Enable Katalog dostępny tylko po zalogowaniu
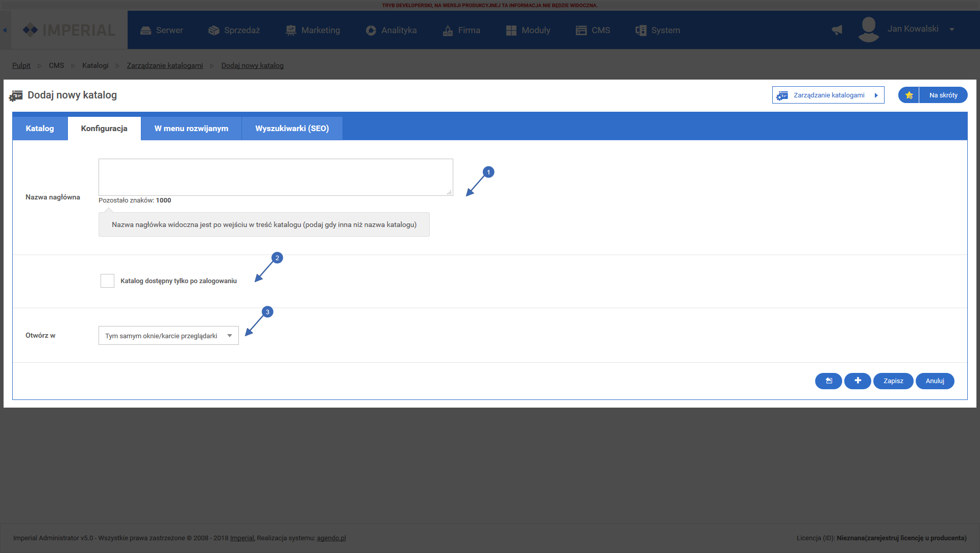Image resolution: width=980 pixels, height=553 pixels. click(x=107, y=281)
